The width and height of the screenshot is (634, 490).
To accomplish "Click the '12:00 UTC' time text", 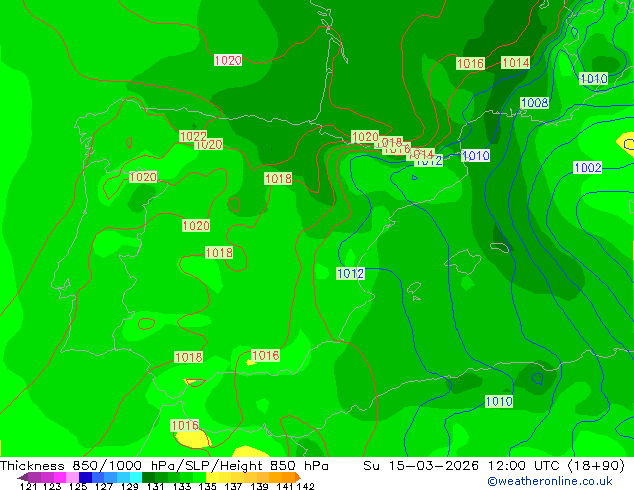I will (x=523, y=466).
